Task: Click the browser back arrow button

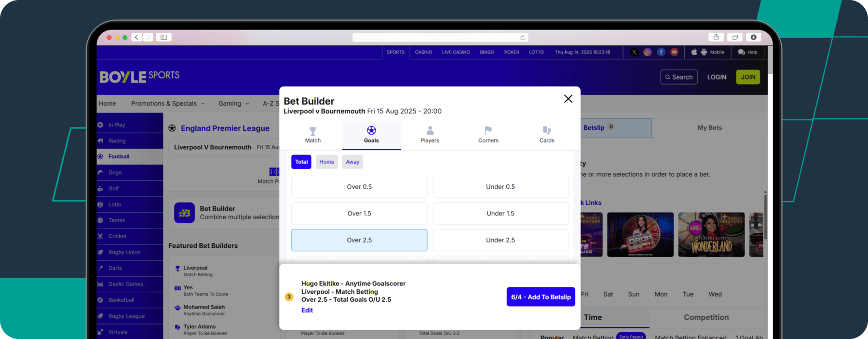Action: [136, 37]
